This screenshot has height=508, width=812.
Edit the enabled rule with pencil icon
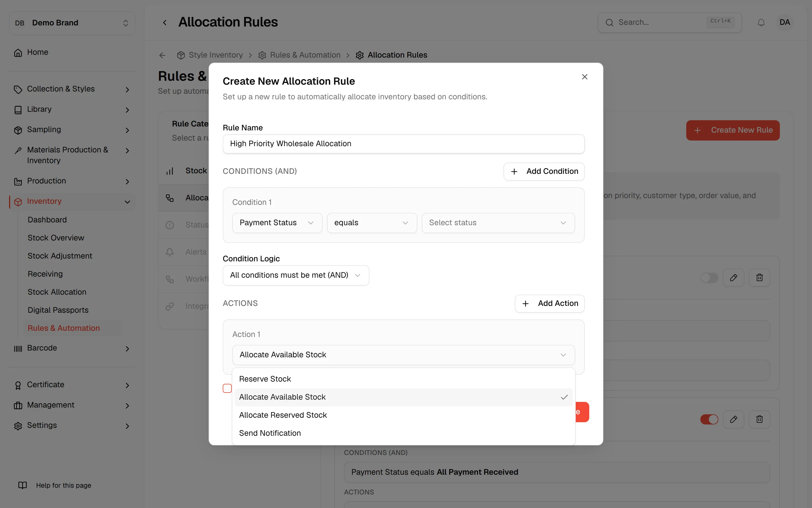click(734, 419)
